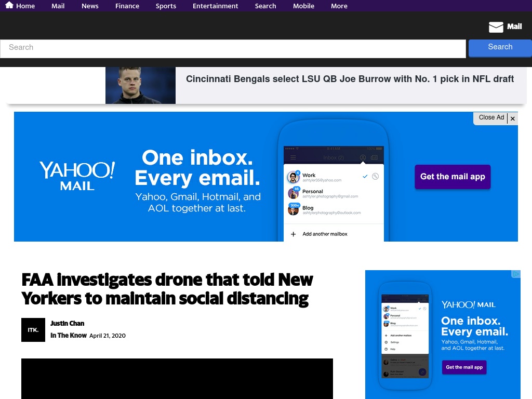Click the Blog account row in the banner ad phone

[334, 210]
